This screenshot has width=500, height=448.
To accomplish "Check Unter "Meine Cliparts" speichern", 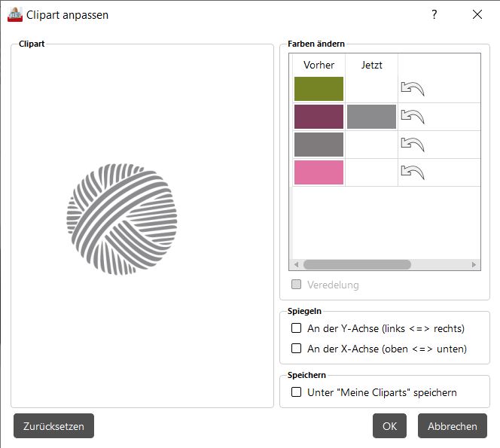I will tap(297, 392).
